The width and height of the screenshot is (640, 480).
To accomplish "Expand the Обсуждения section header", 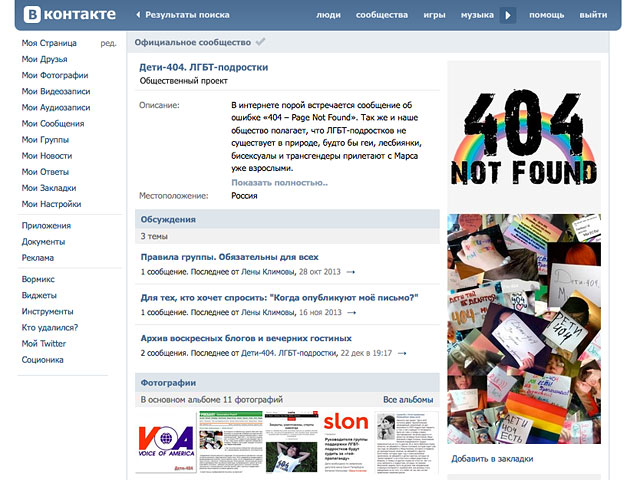I will (x=169, y=218).
